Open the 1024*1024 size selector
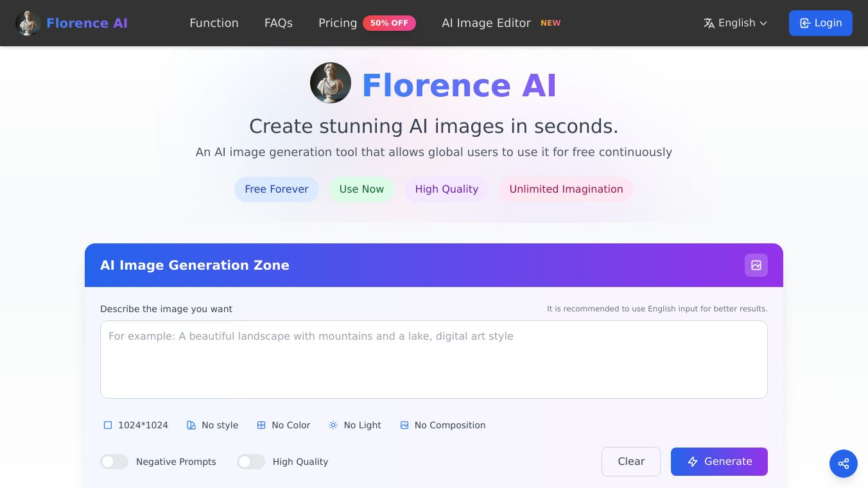Viewport: 868px width, 488px height. [136, 425]
